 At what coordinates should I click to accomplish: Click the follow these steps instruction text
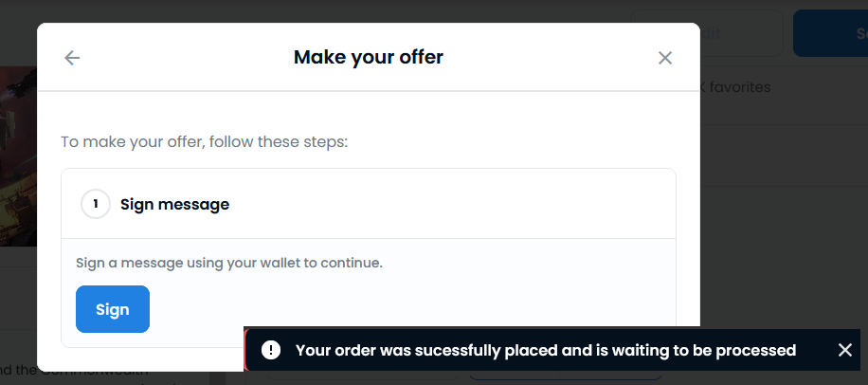tap(205, 142)
